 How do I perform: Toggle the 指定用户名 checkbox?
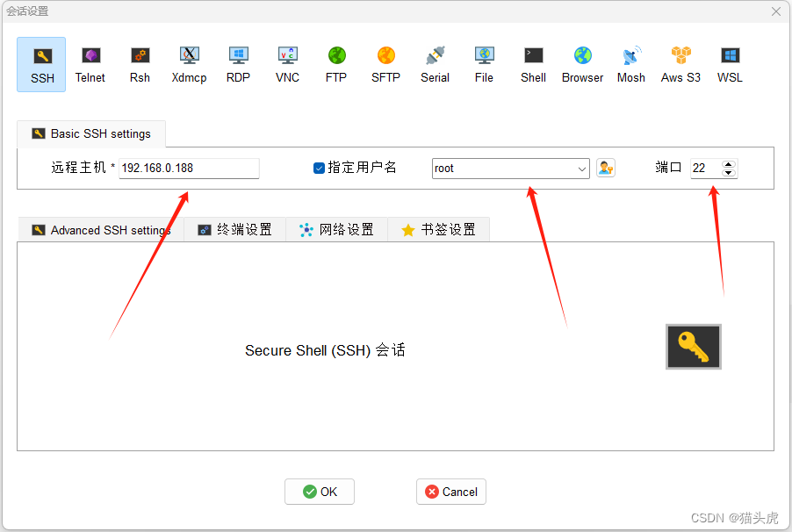tap(319, 169)
